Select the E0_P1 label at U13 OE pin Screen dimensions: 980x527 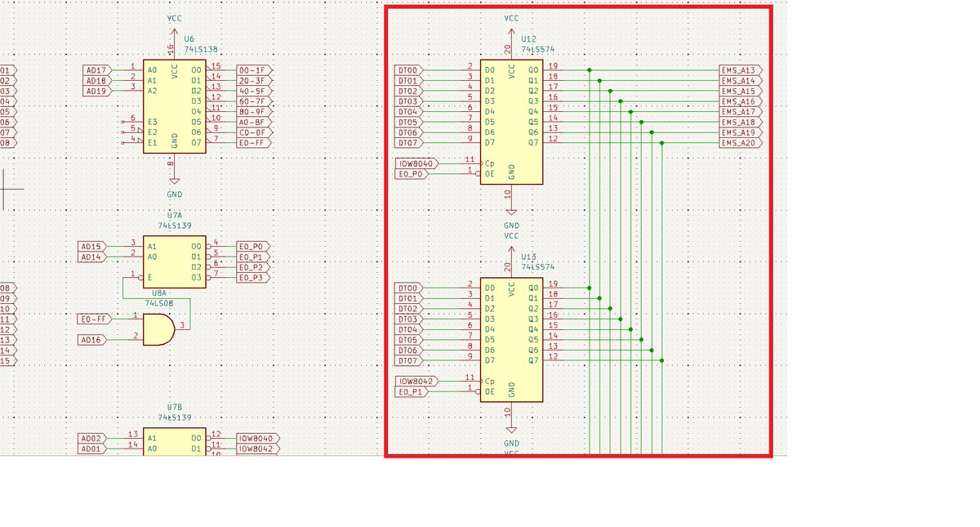[x=412, y=391]
